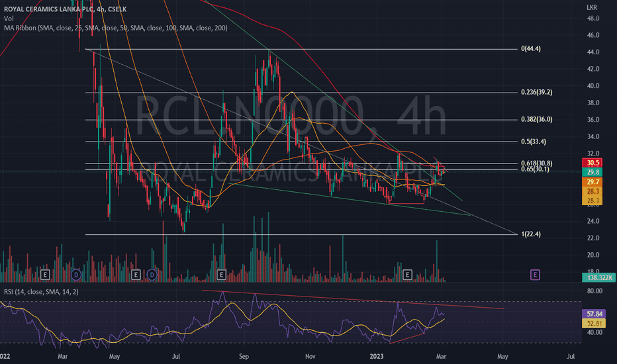This screenshot has width=617, height=364.
Task: Click the purple 57.84 RSI value label
Action: (594, 314)
